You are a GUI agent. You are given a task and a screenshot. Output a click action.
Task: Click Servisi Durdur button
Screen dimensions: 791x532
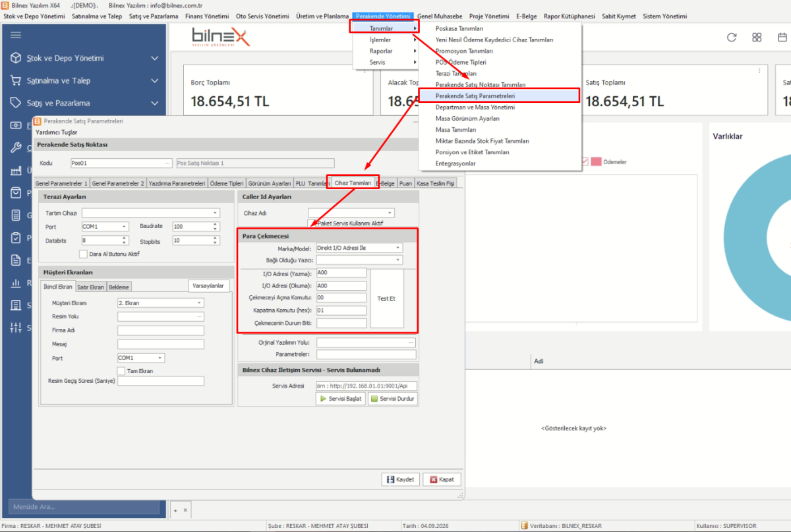(392, 399)
